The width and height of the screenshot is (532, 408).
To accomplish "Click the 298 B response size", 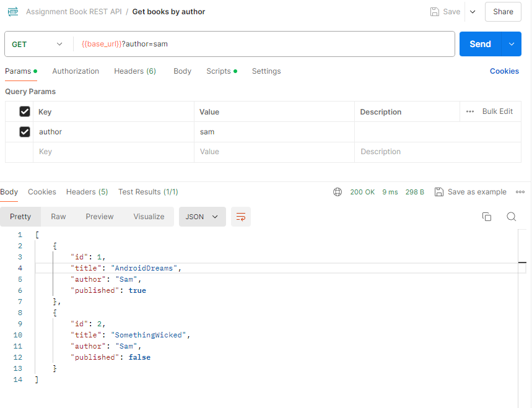I will [x=414, y=192].
